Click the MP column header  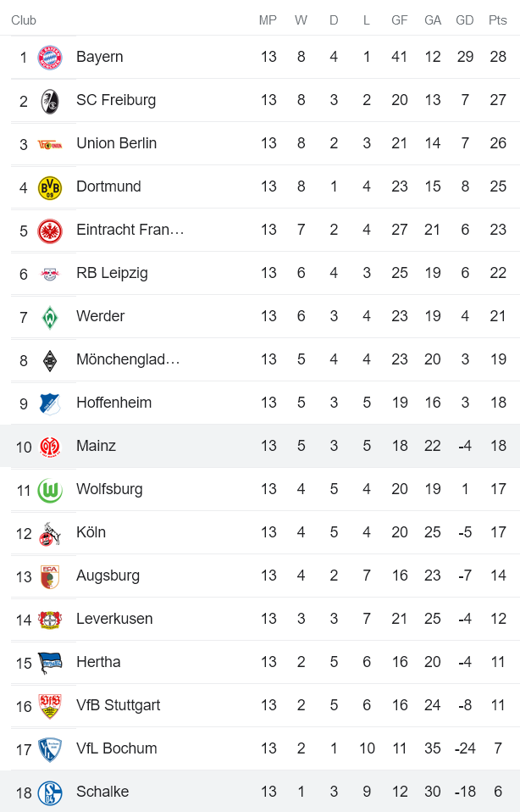[x=268, y=19]
